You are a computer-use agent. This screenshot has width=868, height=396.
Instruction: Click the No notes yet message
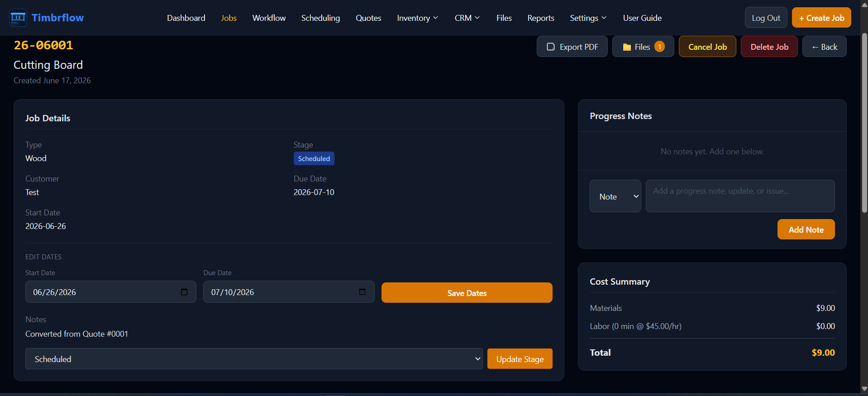click(712, 152)
